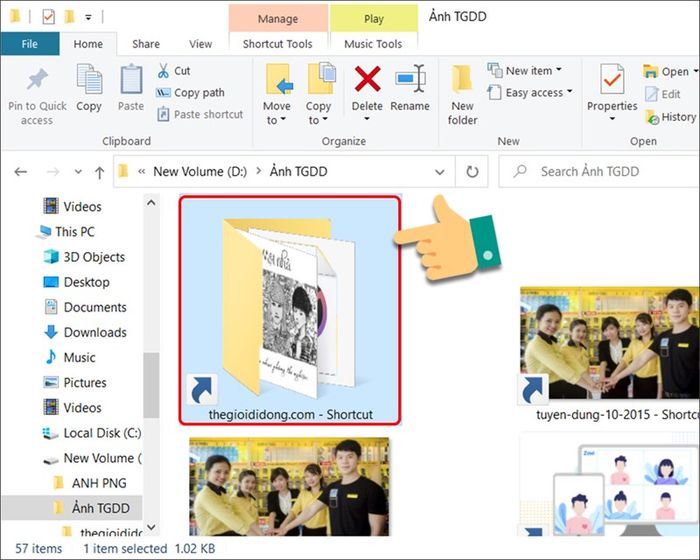The width and height of the screenshot is (700, 560).
Task: Open Properties with checkmark icon
Action: click(x=612, y=79)
